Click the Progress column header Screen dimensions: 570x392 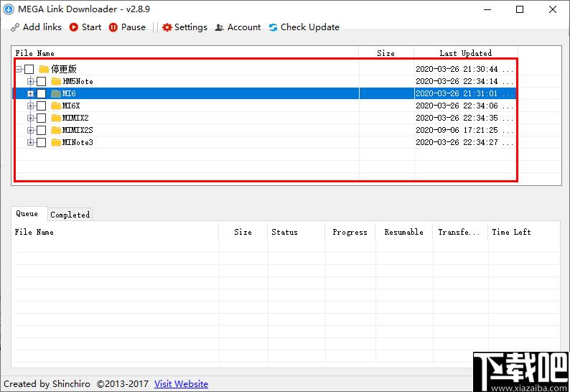(x=350, y=232)
